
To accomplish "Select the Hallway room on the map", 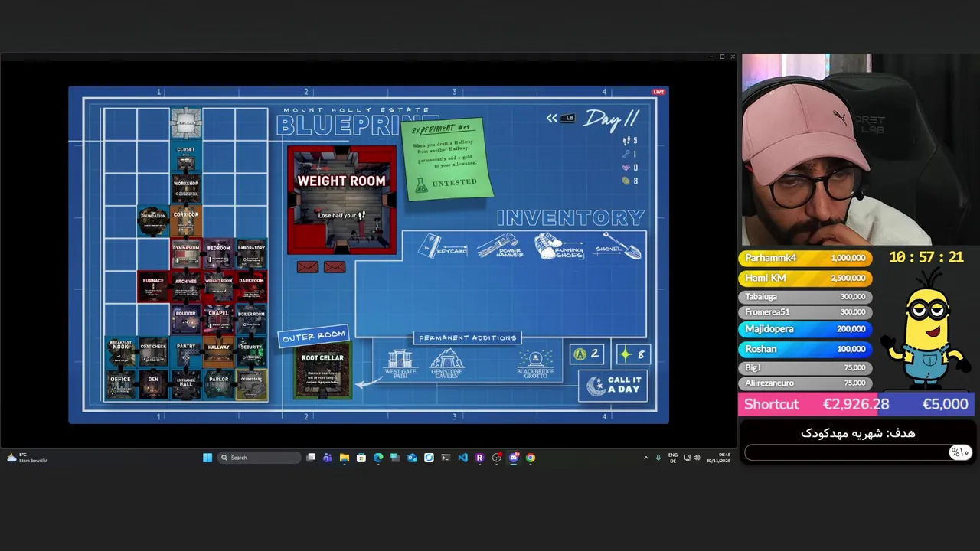I will pyautogui.click(x=219, y=353).
